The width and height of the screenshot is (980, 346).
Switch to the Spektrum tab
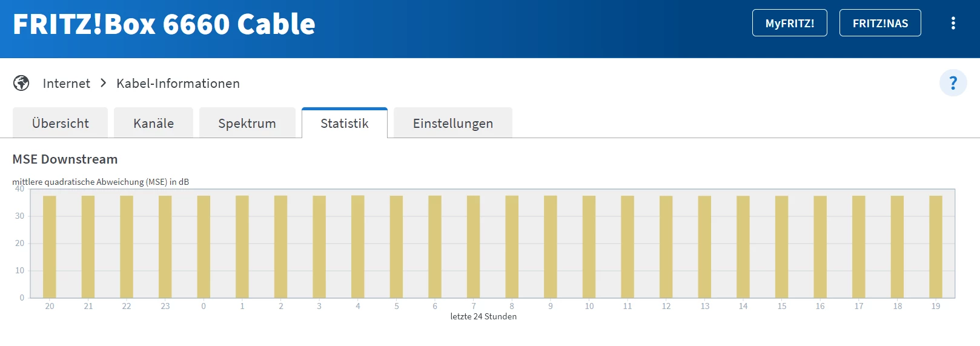(x=247, y=123)
